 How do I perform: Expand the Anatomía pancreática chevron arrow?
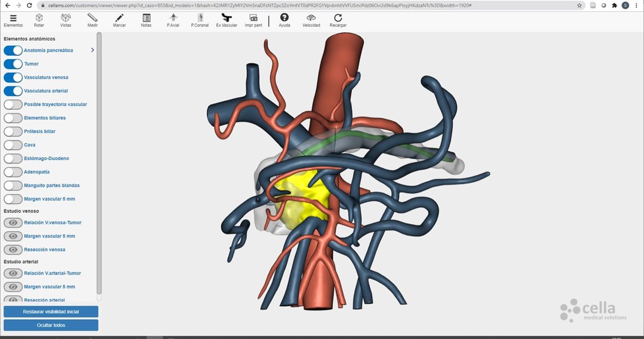[x=92, y=50]
